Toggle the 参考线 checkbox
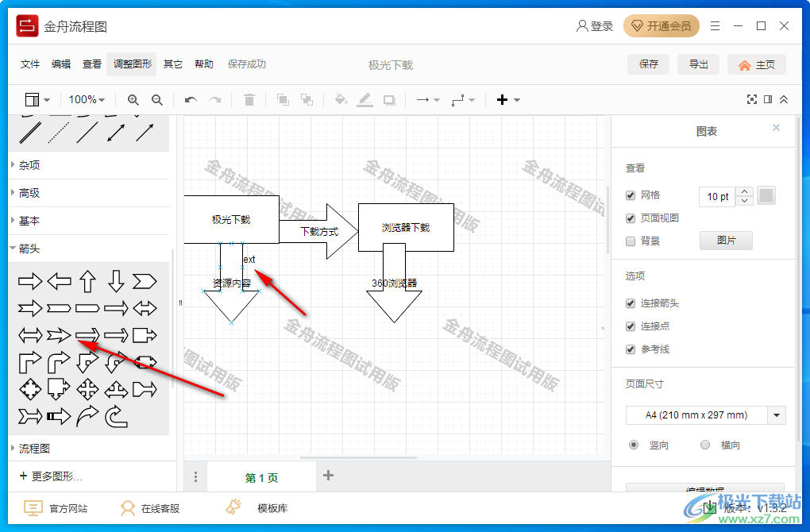 coord(631,349)
